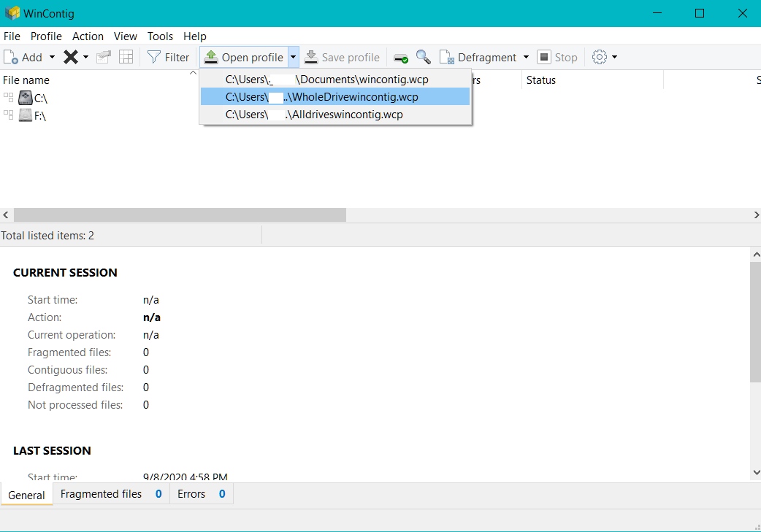Open the gear options dropdown arrow
Viewport: 761px width, 532px height.
[614, 57]
